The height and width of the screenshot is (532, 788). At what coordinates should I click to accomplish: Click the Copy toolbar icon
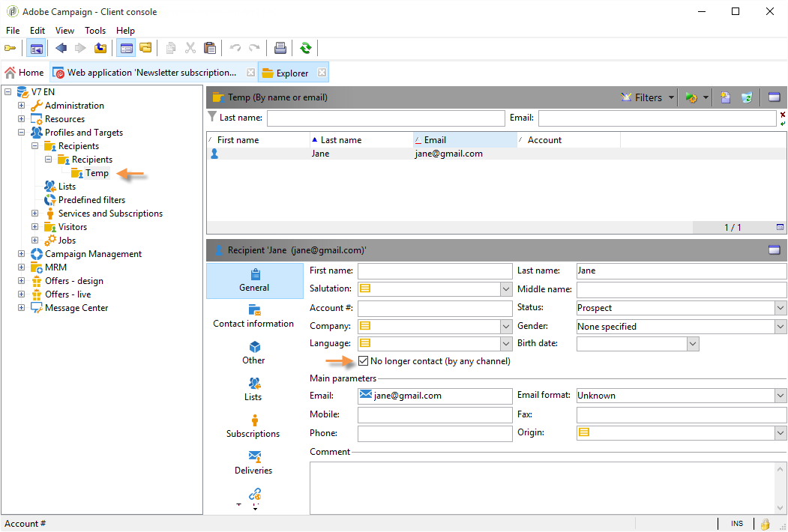(171, 48)
